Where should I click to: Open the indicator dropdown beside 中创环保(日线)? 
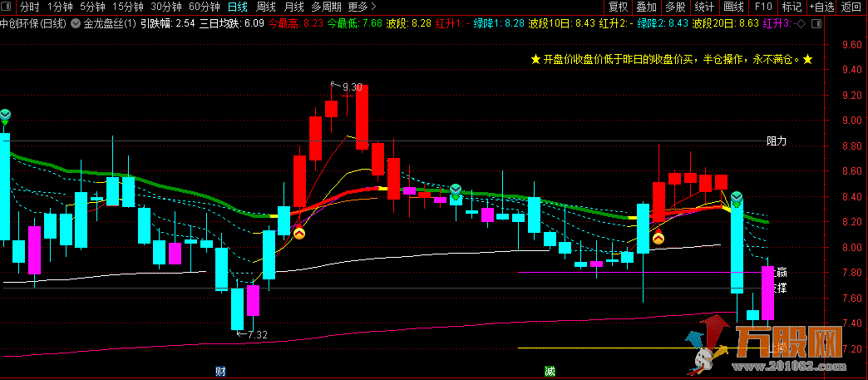(x=76, y=24)
